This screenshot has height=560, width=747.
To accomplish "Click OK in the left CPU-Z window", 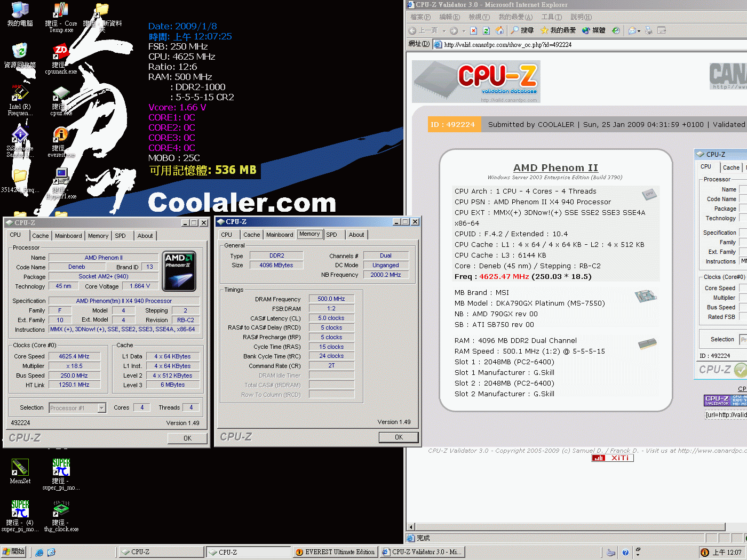I will 187,438.
